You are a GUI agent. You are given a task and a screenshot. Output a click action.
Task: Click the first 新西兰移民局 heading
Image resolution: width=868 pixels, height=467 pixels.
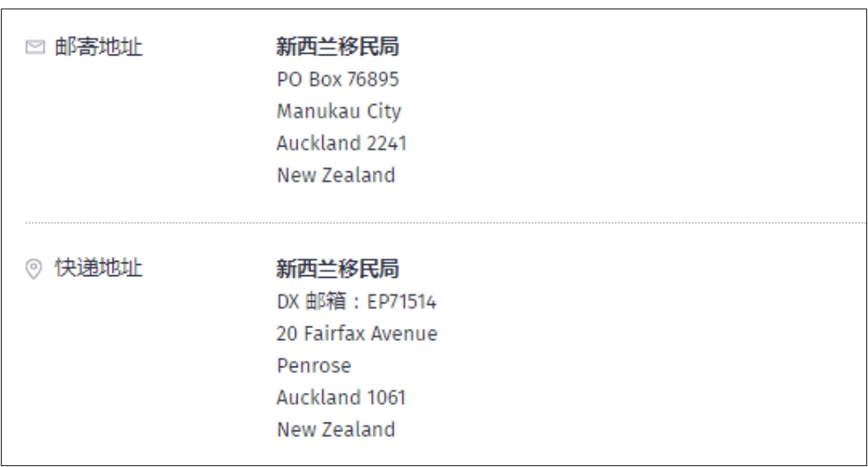[x=338, y=47]
